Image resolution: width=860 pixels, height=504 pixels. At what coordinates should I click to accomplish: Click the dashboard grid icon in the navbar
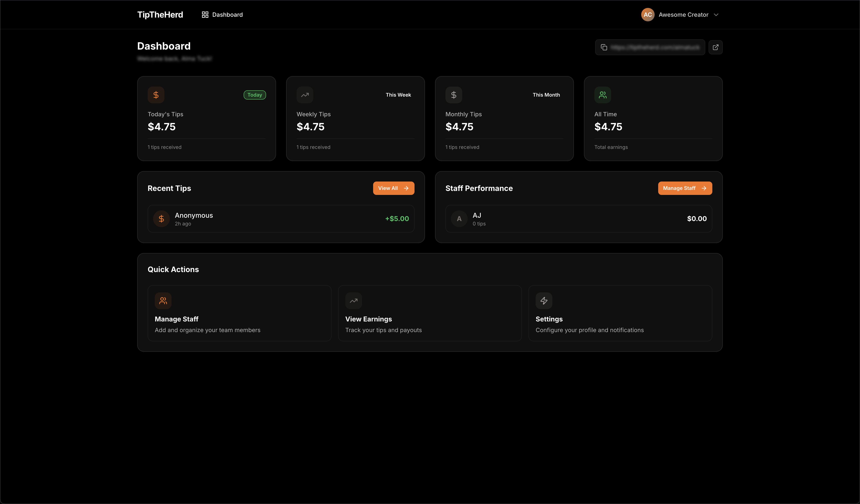205,15
